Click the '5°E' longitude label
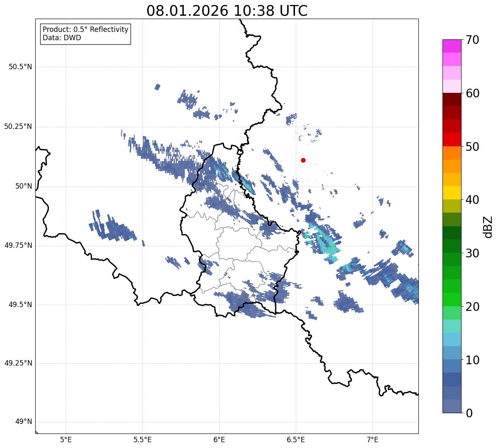Screen dimensions: 498x448 click(66, 439)
